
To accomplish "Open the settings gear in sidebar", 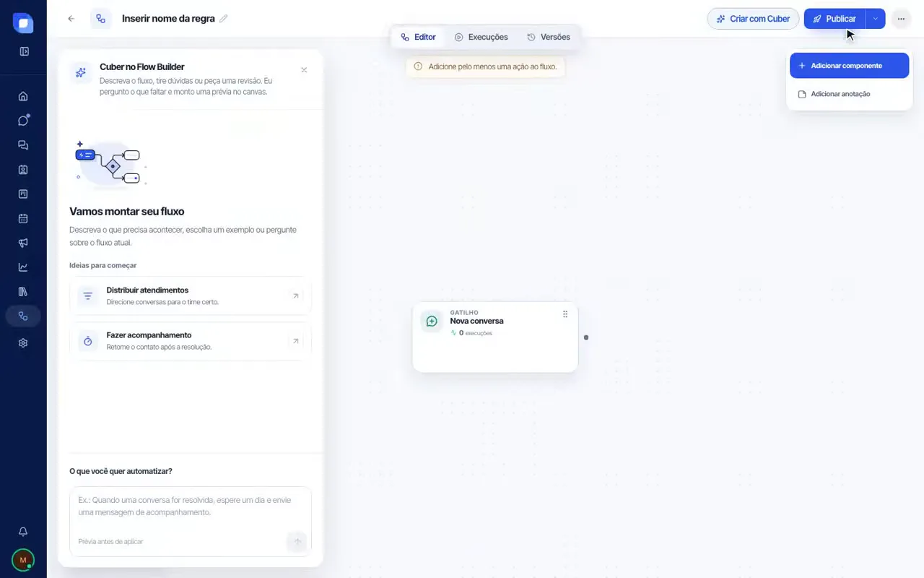I will coord(23,343).
